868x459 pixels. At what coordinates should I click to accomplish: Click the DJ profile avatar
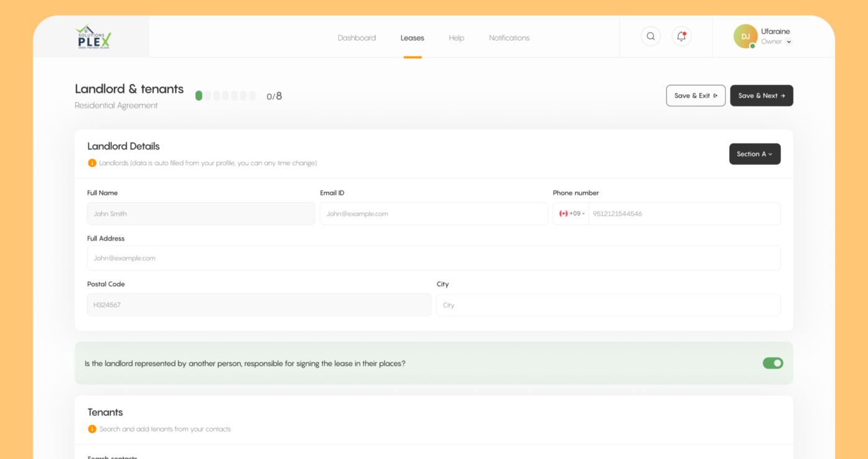[x=745, y=36]
